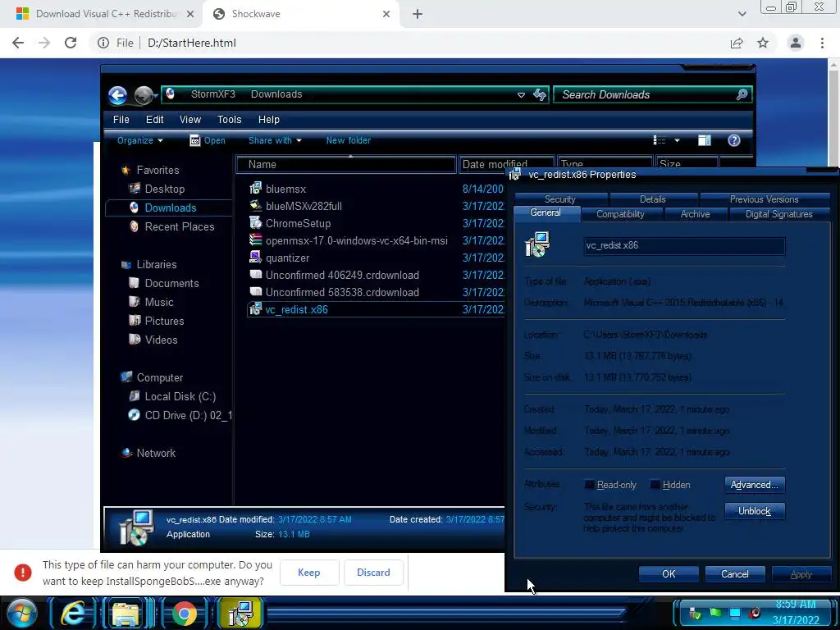Click Open in Explorer toolbar
This screenshot has width=840, height=630.
[208, 140]
